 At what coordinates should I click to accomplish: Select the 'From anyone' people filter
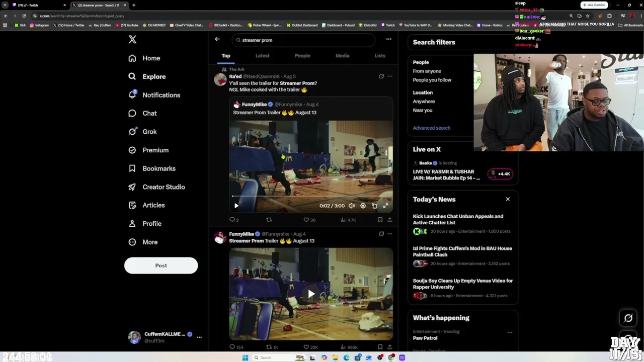click(427, 71)
